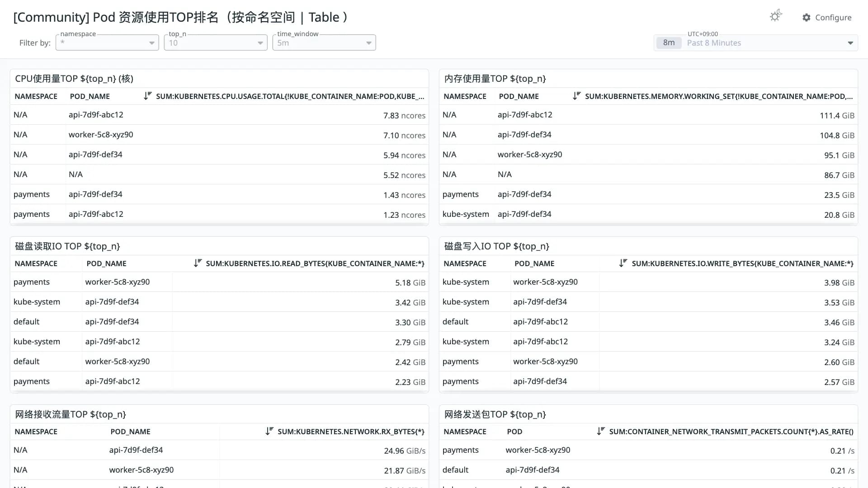
Task: Click POD_NAME header in network receive table
Action: 131,432
